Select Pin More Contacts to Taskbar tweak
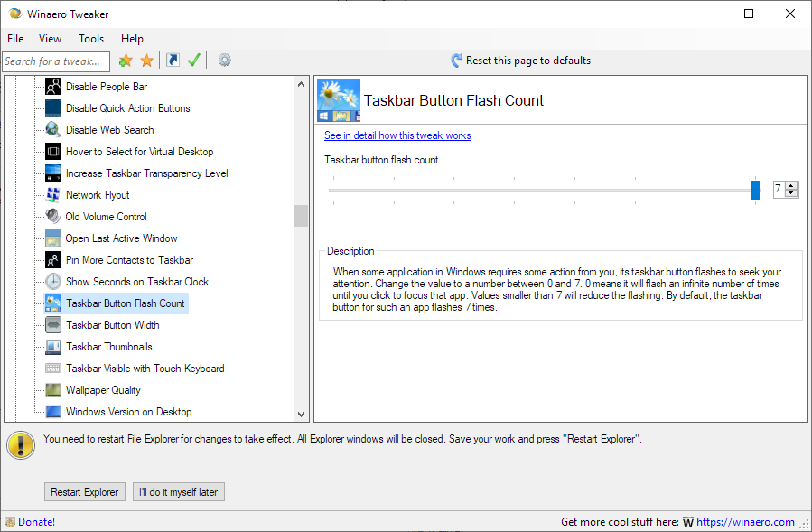The image size is (812, 532). (x=129, y=260)
